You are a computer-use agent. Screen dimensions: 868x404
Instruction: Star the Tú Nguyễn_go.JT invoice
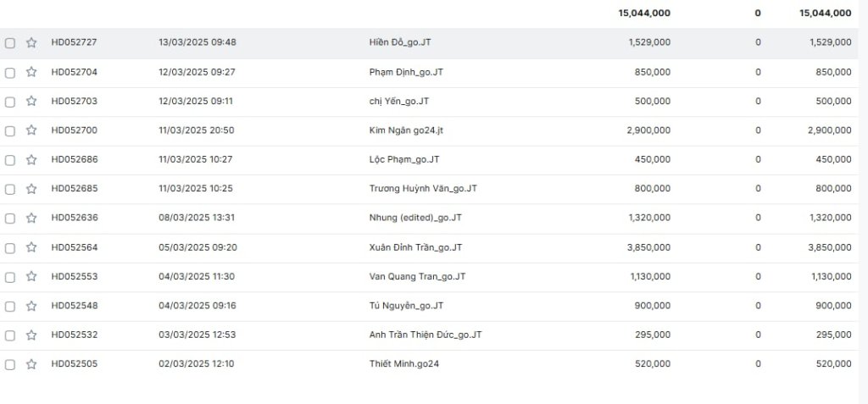coord(31,306)
